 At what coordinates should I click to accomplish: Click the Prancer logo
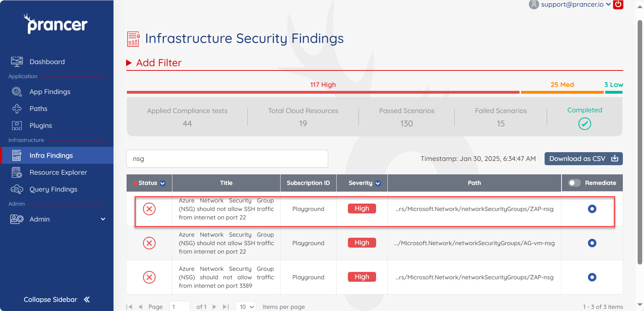pyautogui.click(x=56, y=24)
